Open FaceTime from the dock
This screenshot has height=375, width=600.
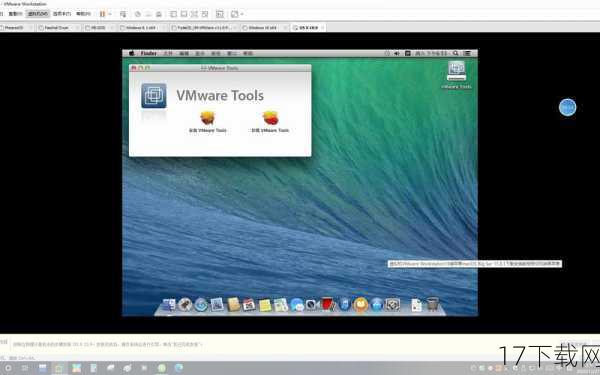pos(313,305)
